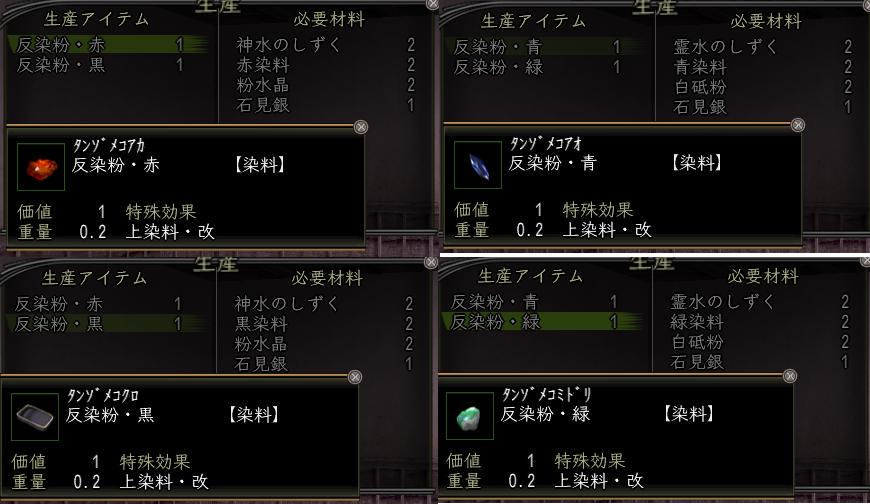
Task: Click the green dye powder item icon
Action: click(469, 416)
